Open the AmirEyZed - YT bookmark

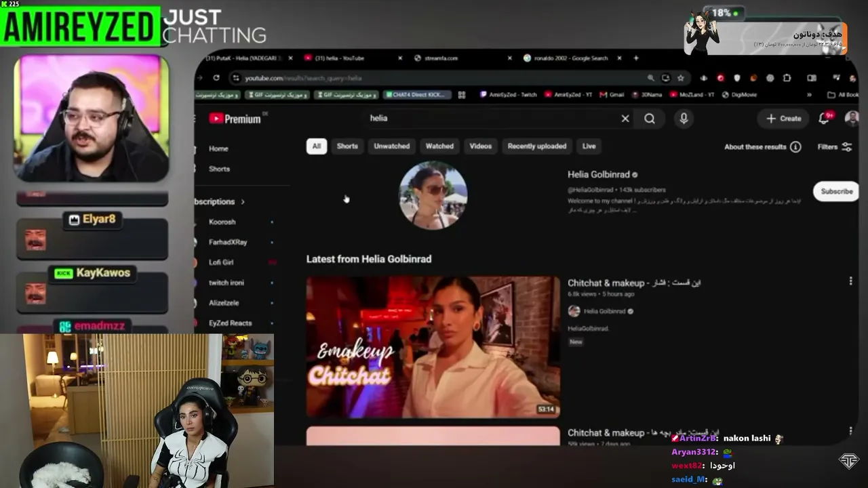coord(568,95)
